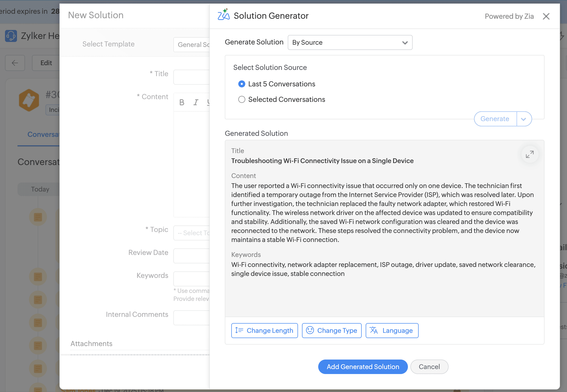Close the Solution Generator panel

tap(546, 16)
